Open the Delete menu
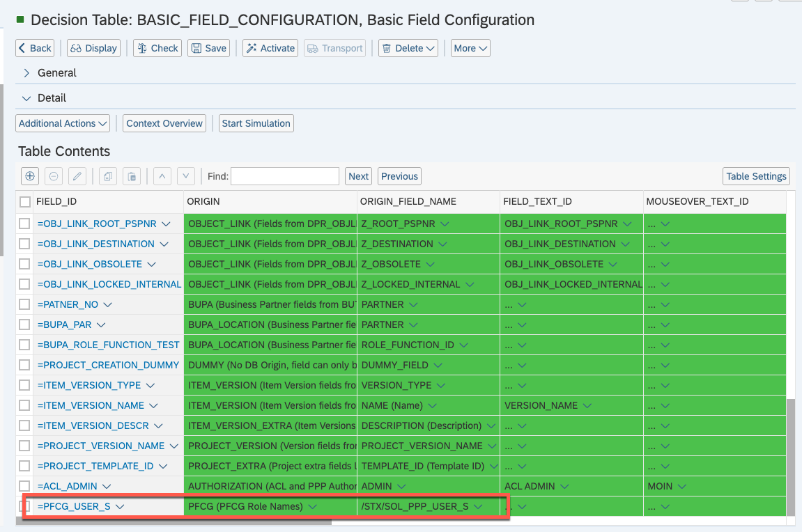Image resolution: width=802 pixels, height=532 pixels. click(x=408, y=48)
